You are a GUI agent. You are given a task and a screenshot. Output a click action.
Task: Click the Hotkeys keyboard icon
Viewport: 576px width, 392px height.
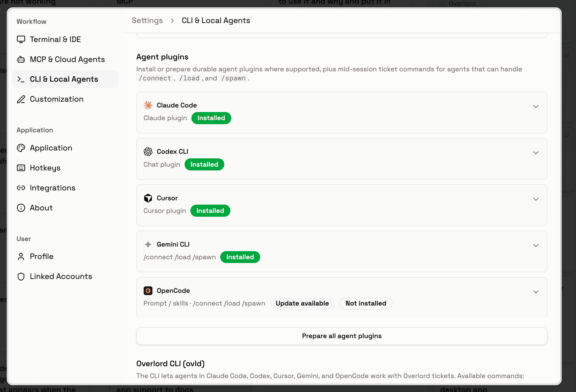[21, 168]
